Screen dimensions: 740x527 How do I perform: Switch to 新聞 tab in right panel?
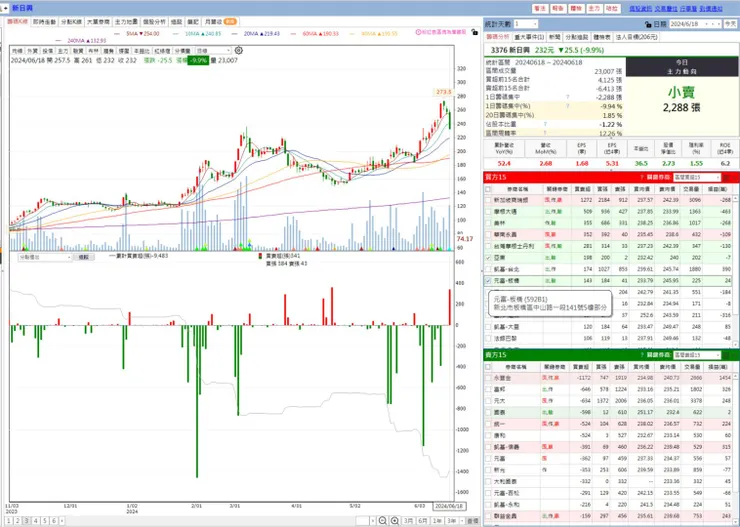click(x=555, y=37)
